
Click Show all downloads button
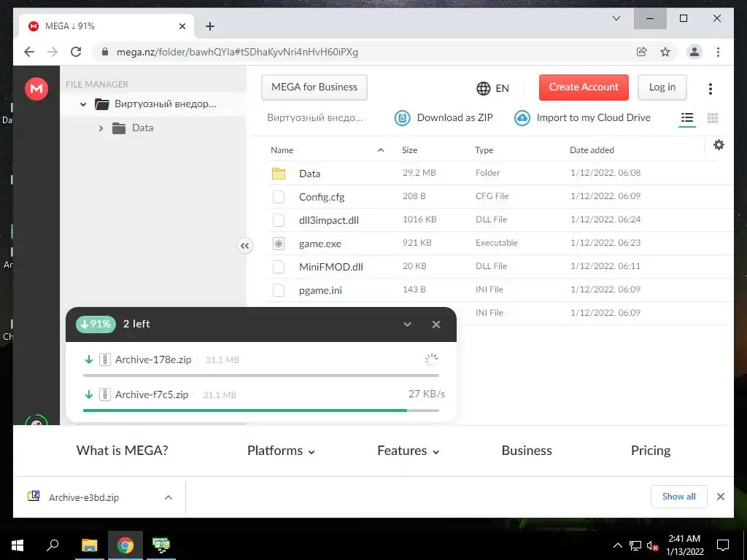(x=679, y=497)
